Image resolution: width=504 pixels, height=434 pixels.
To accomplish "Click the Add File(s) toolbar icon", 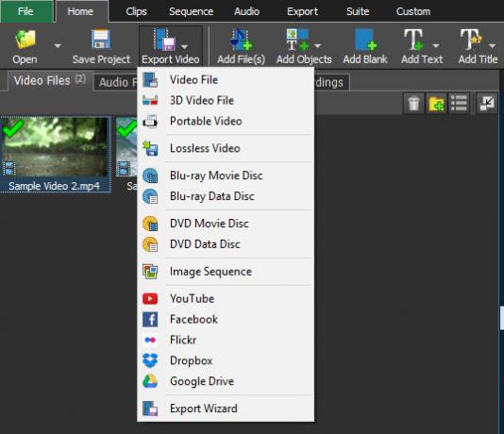I will 241,40.
